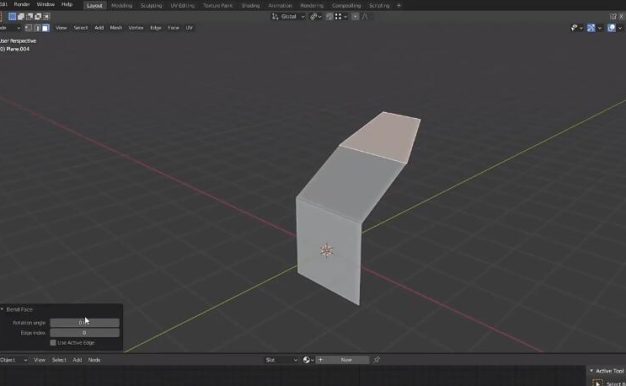Open the node editor Select menu
The width and height of the screenshot is (626, 386).
(x=59, y=360)
